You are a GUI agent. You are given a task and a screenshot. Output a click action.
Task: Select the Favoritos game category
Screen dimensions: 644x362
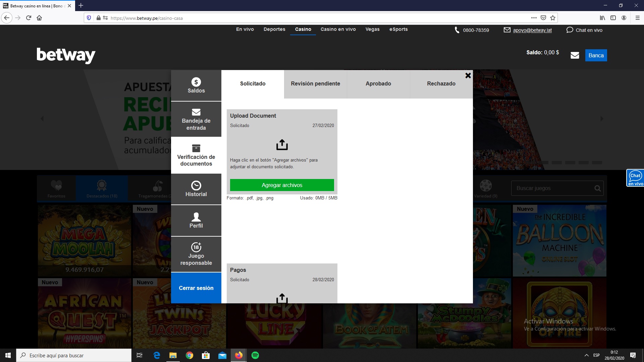[x=56, y=189]
